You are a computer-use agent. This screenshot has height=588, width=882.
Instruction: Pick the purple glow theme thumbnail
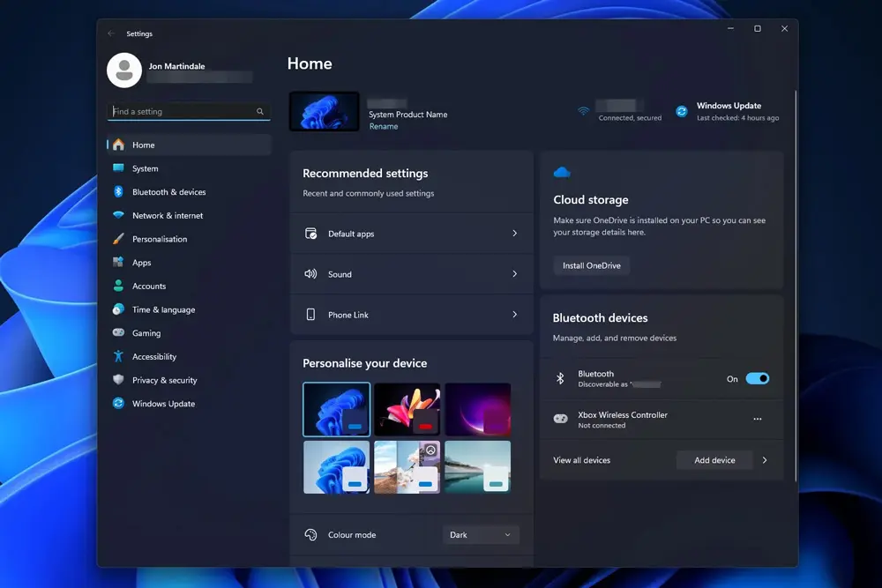pyautogui.click(x=477, y=409)
